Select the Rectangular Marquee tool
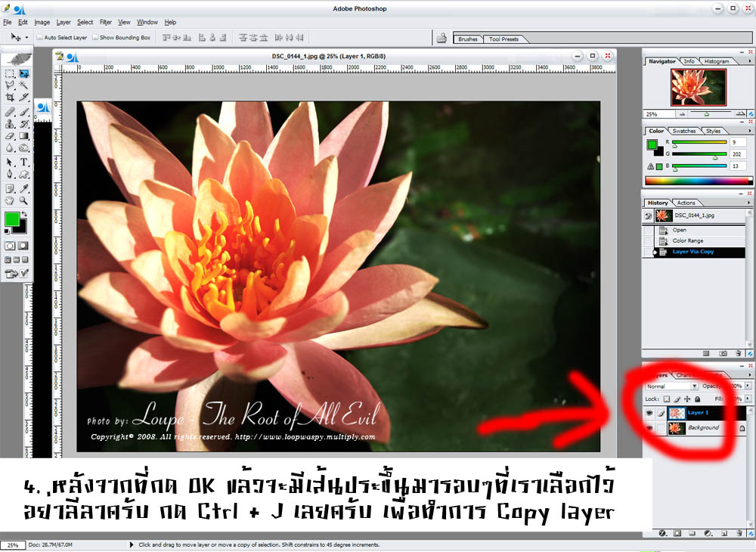Viewport: 756px width, 552px height. tap(10, 74)
